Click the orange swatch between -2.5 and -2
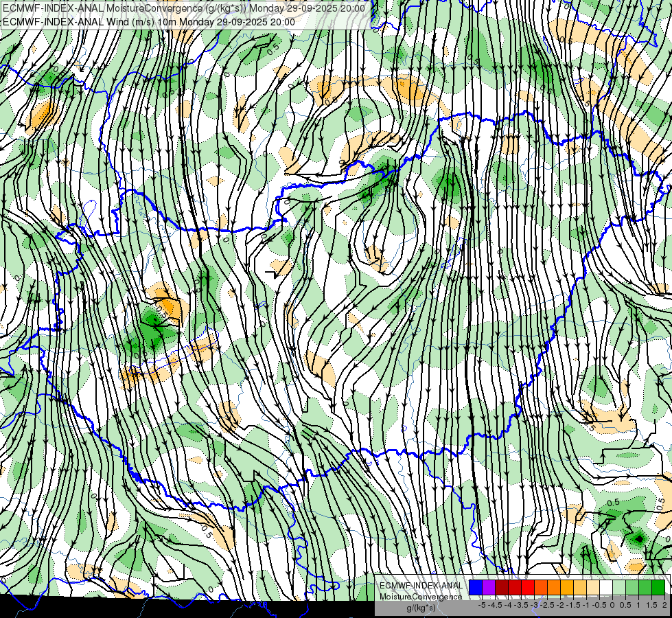Image resolution: width=672 pixels, height=618 pixels. pos(554,587)
